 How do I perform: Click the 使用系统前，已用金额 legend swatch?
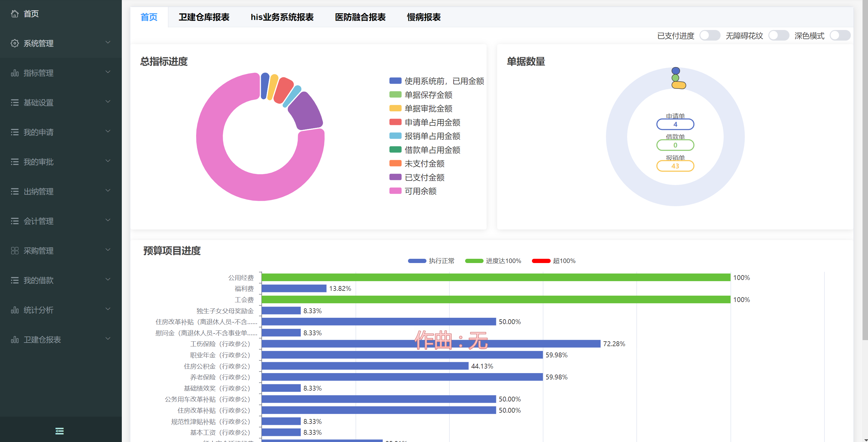click(395, 81)
